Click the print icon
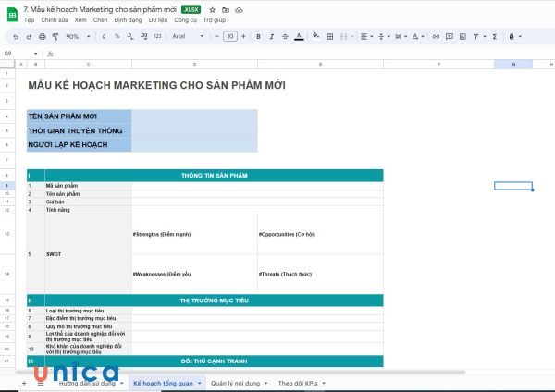Screen dimensions: 555x392 tap(42, 36)
